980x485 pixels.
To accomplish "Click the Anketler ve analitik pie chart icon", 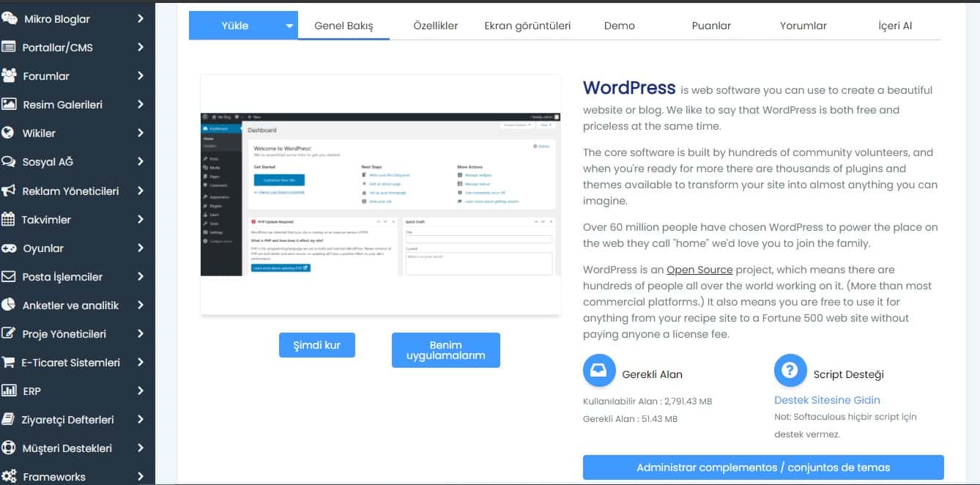I will (x=9, y=306).
